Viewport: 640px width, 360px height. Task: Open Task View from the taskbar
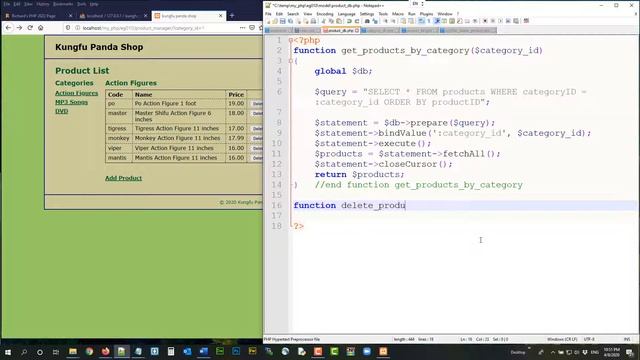coord(56,352)
